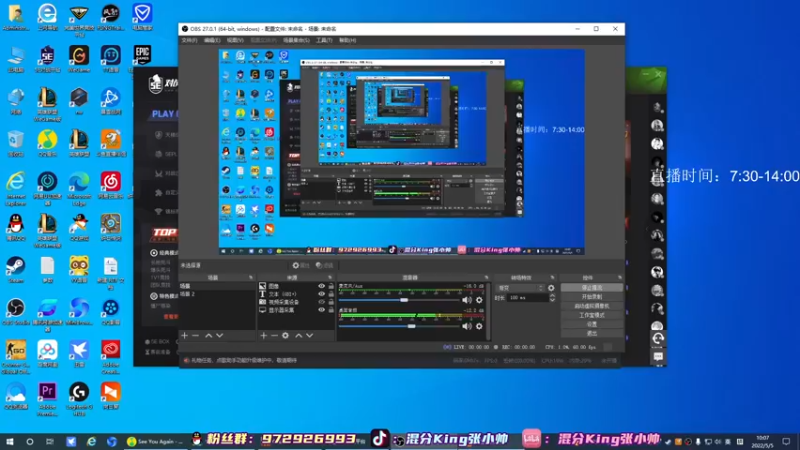Adjust transition duration with the stepper arrows
800x450 pixels.
[x=552, y=297]
